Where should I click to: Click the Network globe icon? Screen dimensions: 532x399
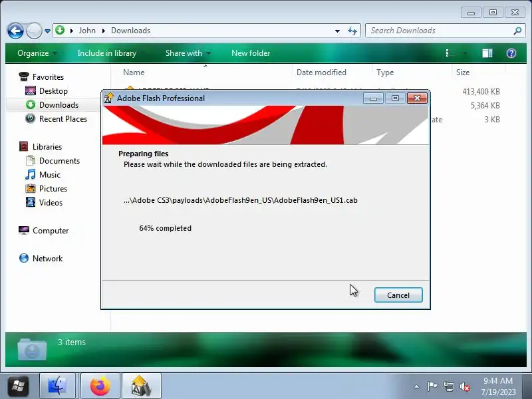24,258
